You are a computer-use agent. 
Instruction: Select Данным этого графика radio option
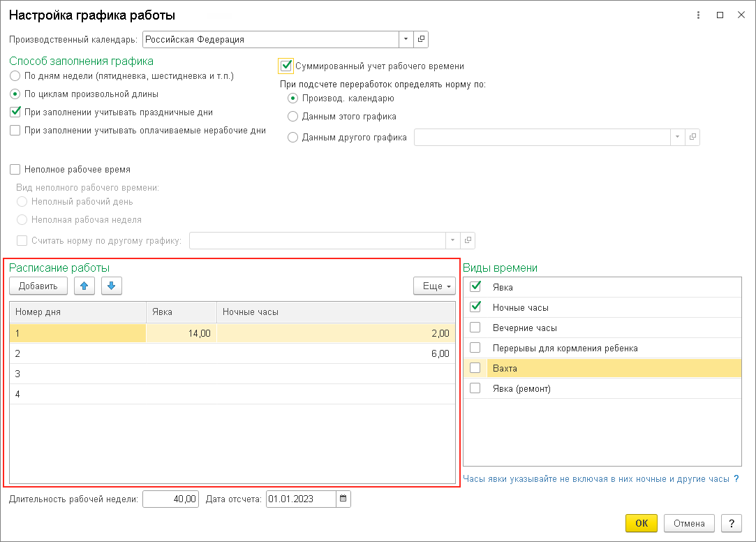coord(293,117)
